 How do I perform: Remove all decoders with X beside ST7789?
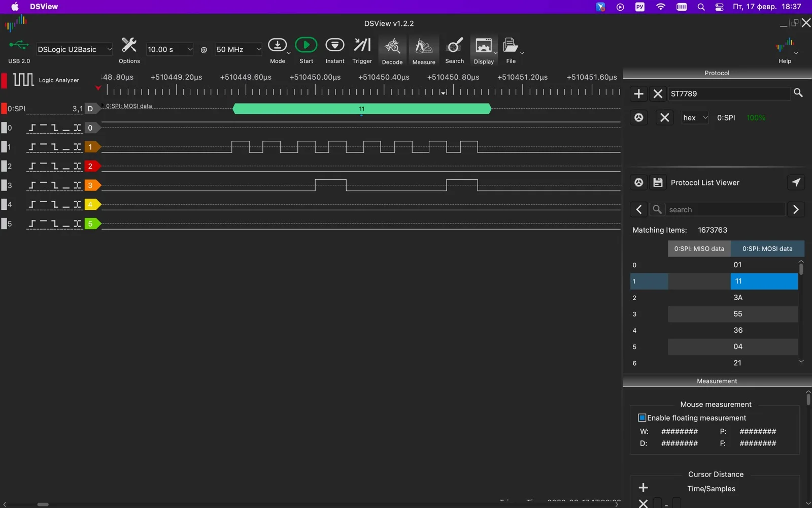(658, 93)
